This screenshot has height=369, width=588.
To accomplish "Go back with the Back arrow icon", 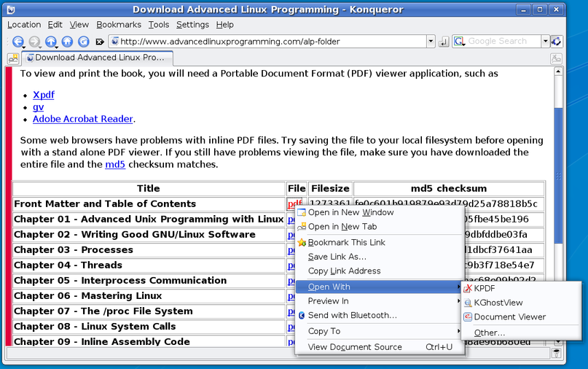I will 17,42.
